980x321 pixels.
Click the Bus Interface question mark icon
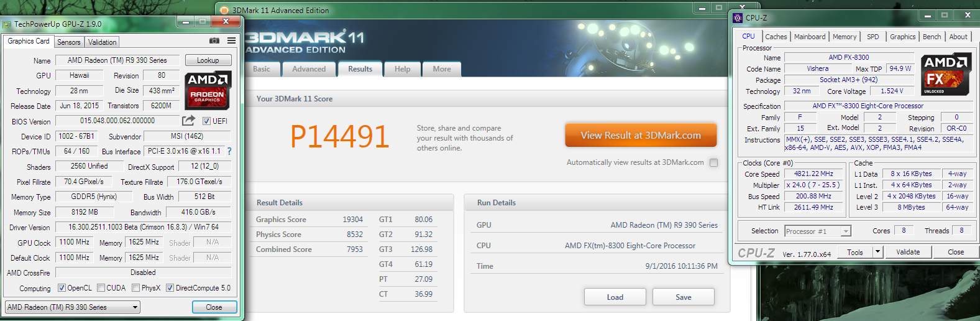229,151
